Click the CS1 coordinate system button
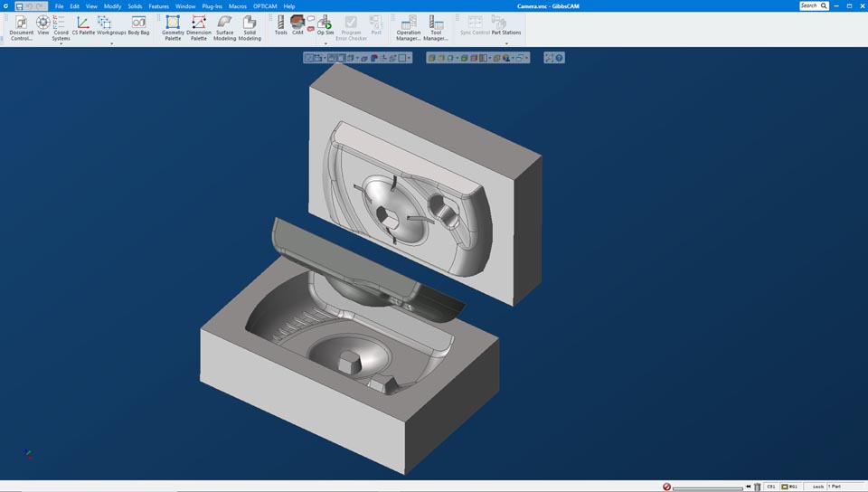 tap(771, 487)
